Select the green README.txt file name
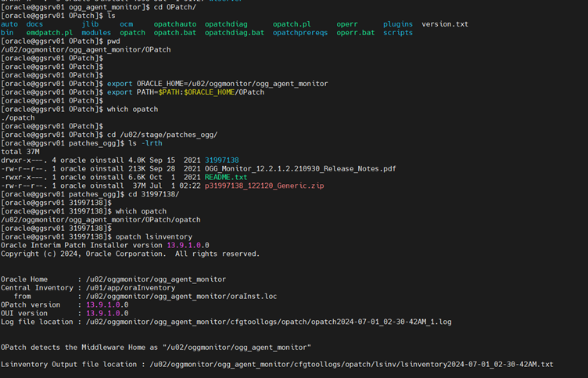The height and width of the screenshot is (378, 588). click(228, 177)
